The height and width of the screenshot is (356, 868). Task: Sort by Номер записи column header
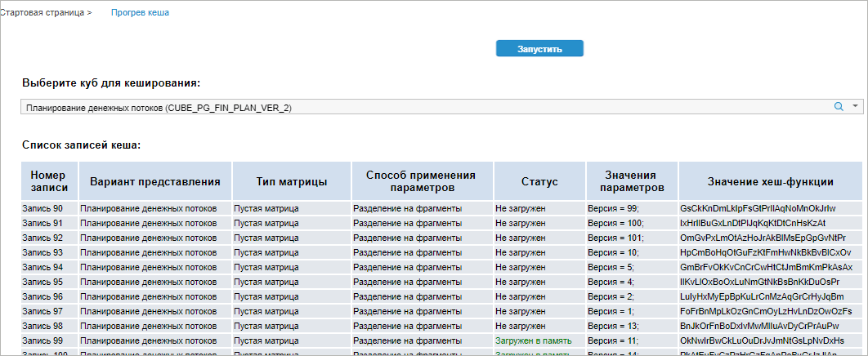click(50, 181)
